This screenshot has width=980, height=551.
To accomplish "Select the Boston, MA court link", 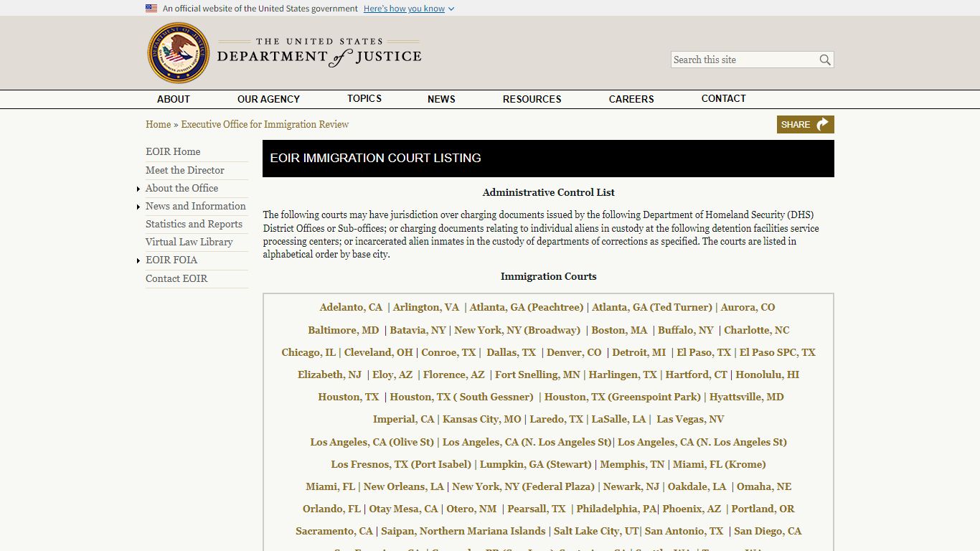I will pyautogui.click(x=619, y=330).
